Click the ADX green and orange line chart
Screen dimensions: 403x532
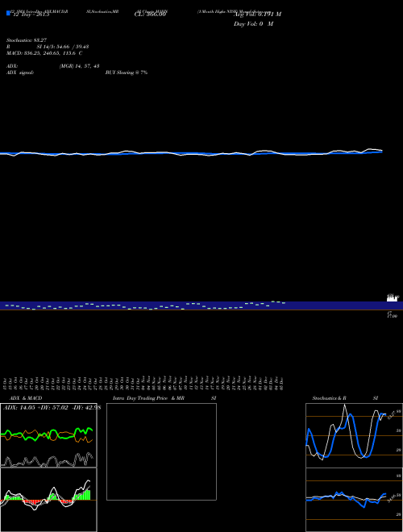tap(48, 435)
